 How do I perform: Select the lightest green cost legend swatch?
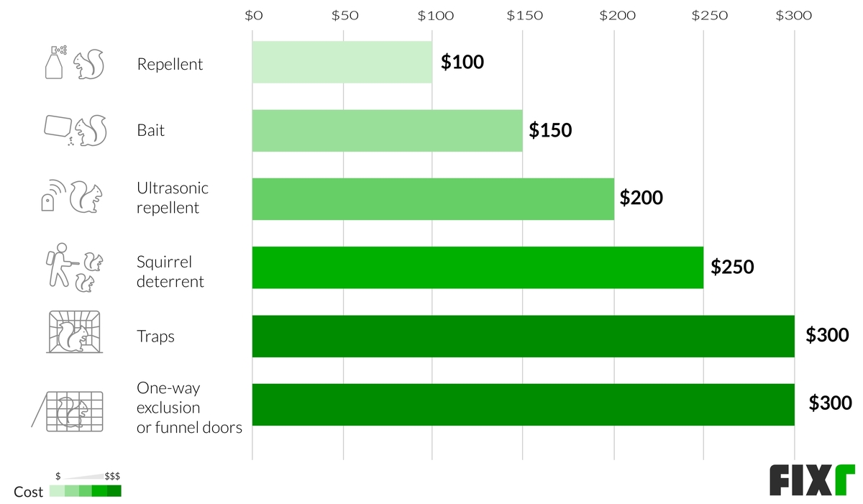[57, 491]
